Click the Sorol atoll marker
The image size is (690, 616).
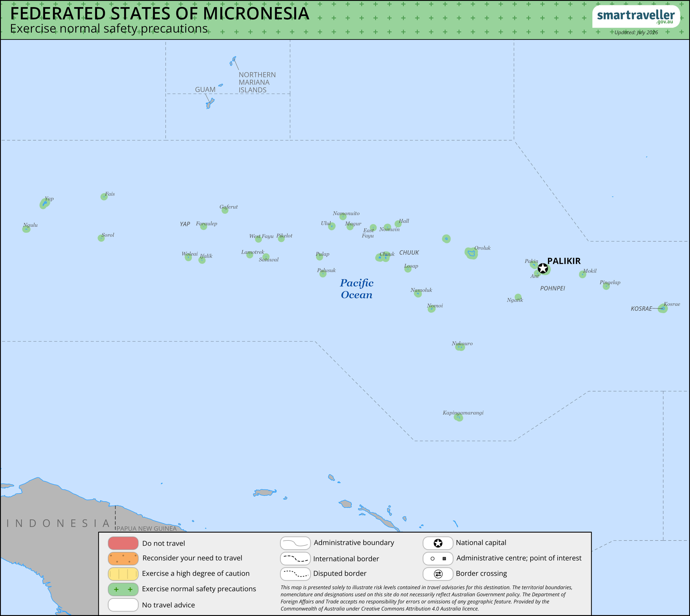pos(101,238)
